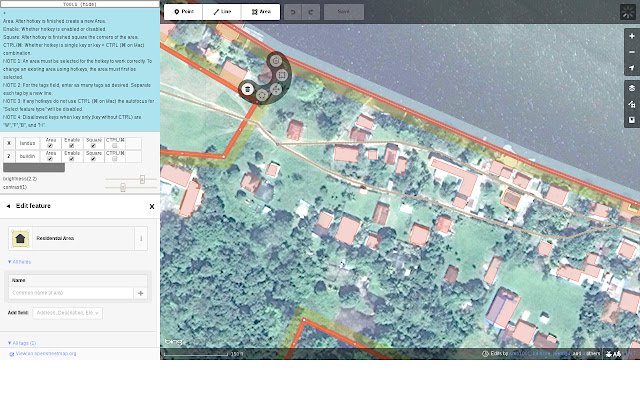Click the square corners icon in radial menu
This screenshot has width=640, height=400.
point(283,74)
